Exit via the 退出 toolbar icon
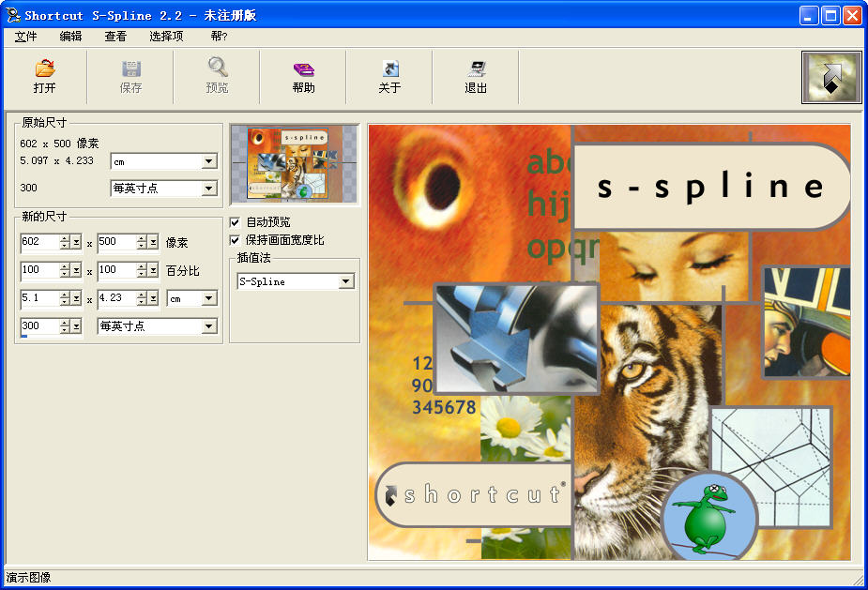 pos(476,76)
